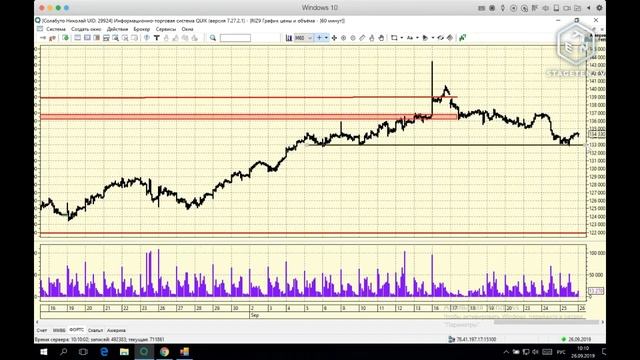This screenshot has height=360, width=640.
Task: Click the zoom in circle icon
Action: [x=343, y=38]
